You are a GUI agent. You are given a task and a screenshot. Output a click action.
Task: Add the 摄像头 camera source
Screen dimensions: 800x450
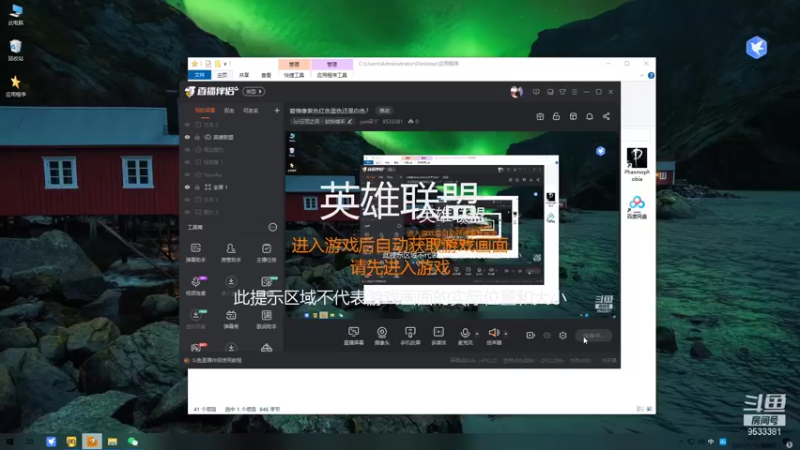pos(382,336)
